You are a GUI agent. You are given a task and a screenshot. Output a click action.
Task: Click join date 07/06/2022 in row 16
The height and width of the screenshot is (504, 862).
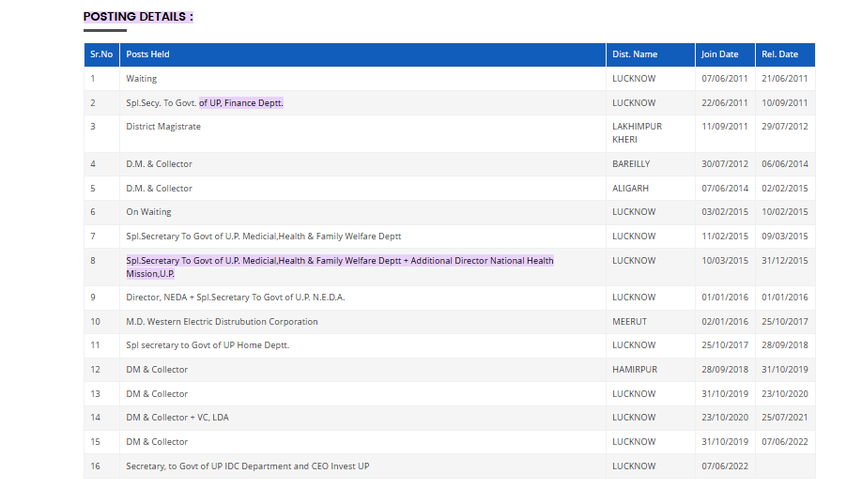(x=725, y=466)
